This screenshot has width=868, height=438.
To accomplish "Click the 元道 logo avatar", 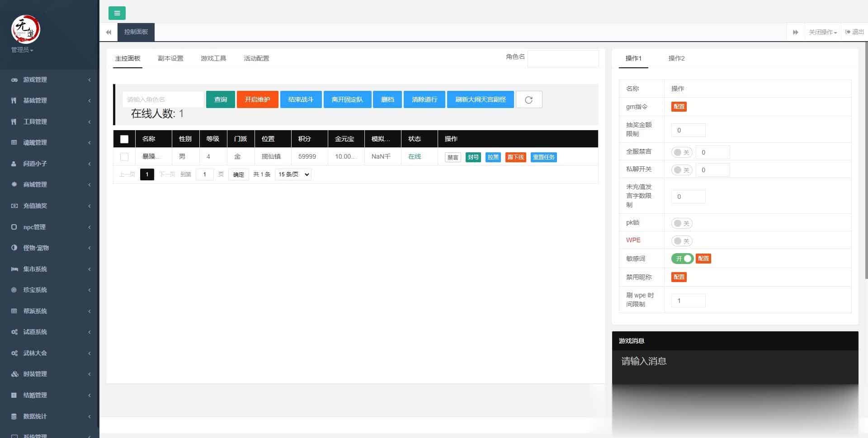I will [x=25, y=29].
